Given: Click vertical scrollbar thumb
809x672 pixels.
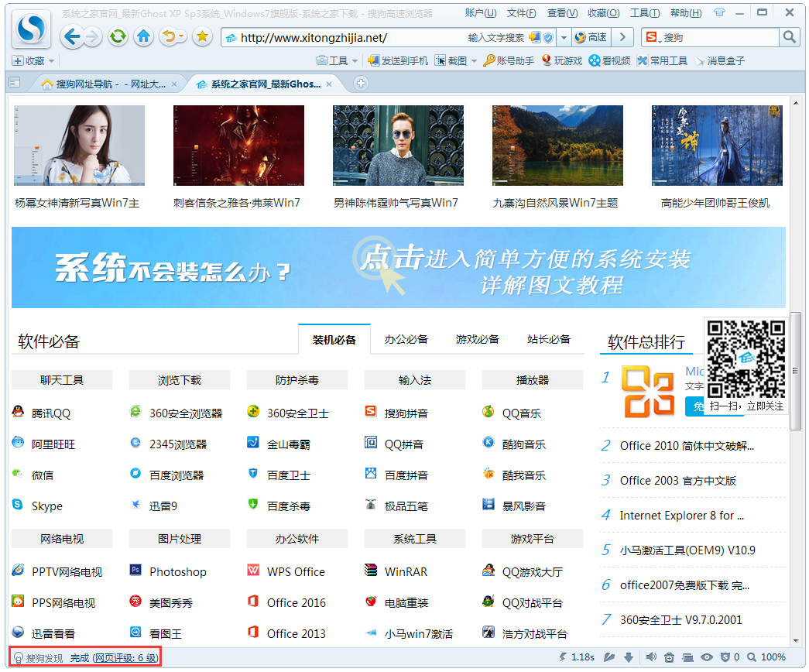Looking at the screenshot, I should [x=795, y=369].
